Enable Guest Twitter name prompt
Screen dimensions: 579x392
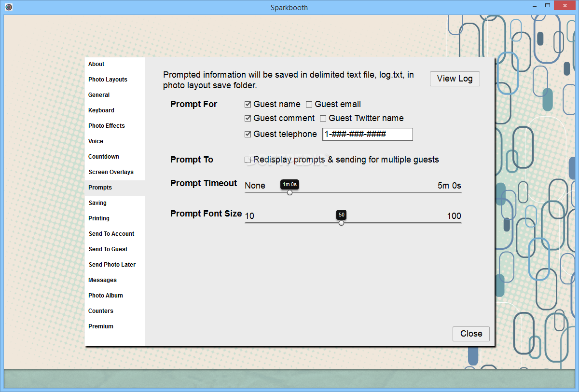pyautogui.click(x=323, y=118)
